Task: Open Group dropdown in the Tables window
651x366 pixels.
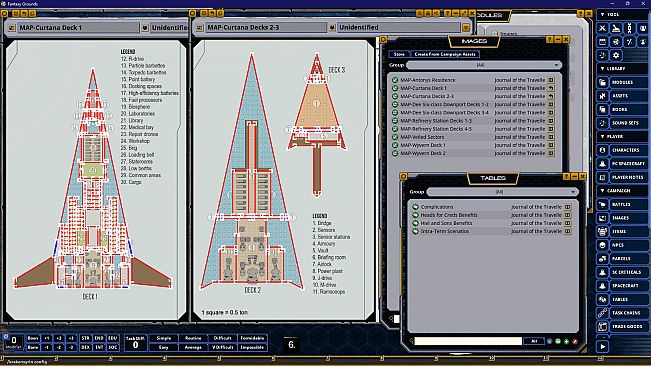Action: click(502, 192)
